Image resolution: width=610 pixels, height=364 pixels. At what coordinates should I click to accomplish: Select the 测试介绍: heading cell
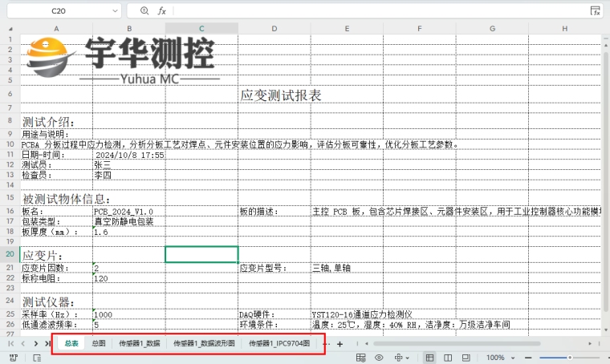pyautogui.click(x=56, y=122)
